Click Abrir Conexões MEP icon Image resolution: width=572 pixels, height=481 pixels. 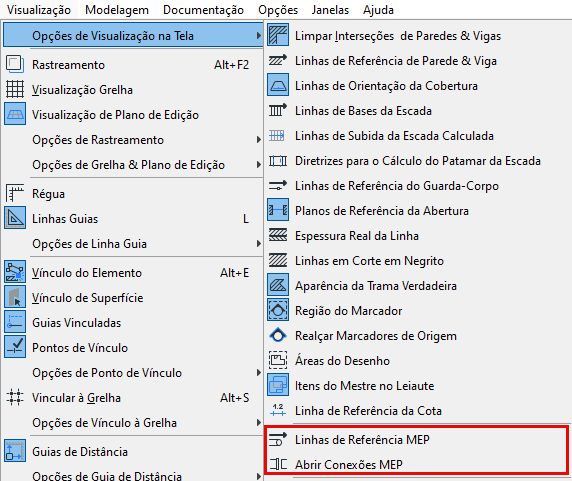pyautogui.click(x=278, y=464)
